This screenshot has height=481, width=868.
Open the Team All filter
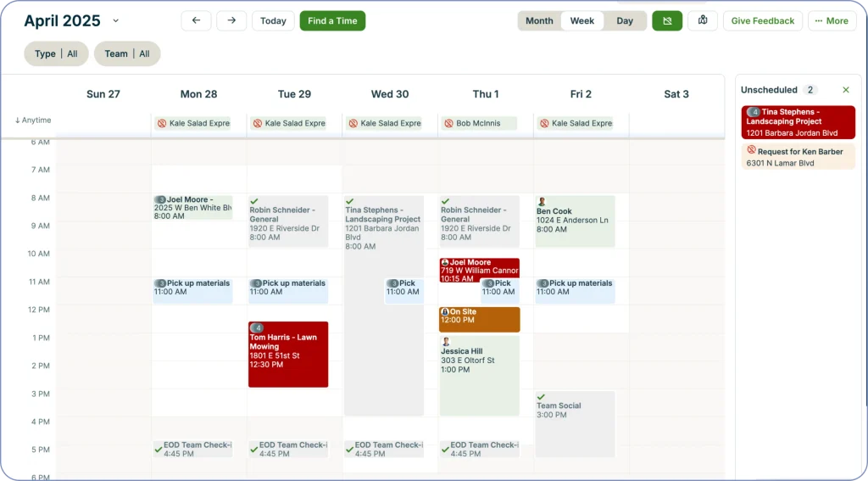tap(127, 53)
